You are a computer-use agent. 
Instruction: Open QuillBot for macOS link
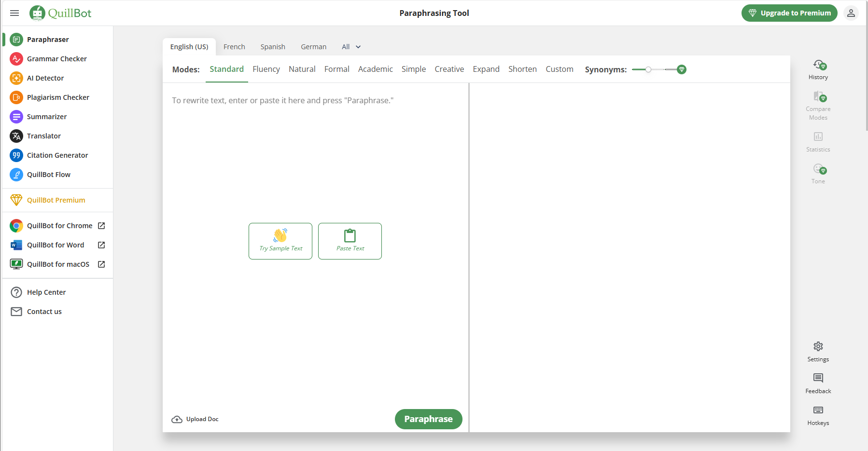[x=58, y=264]
